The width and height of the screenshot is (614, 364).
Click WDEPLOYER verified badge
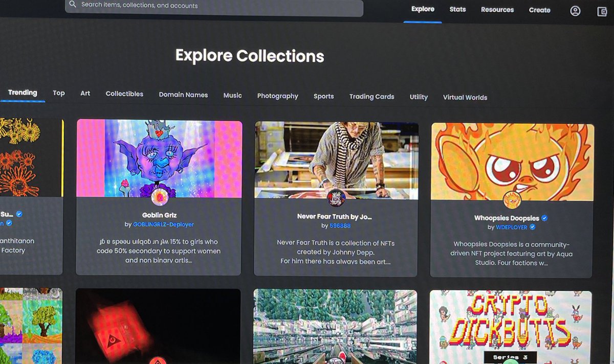click(x=532, y=227)
